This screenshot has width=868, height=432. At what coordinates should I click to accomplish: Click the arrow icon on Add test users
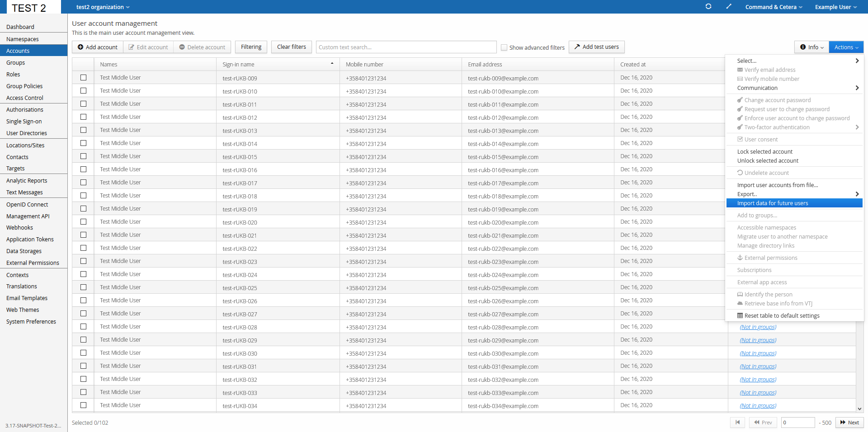[577, 47]
